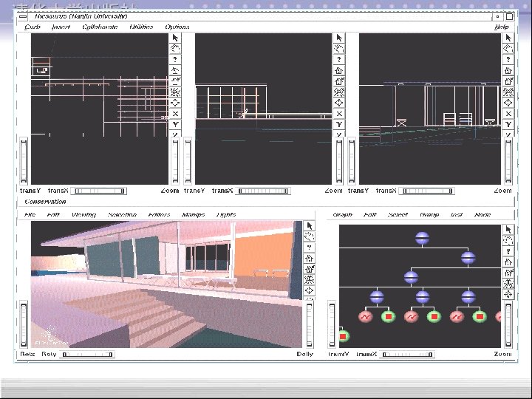Click the rendered 3D house scene view
This screenshot has height=399, width=532.
point(166,284)
